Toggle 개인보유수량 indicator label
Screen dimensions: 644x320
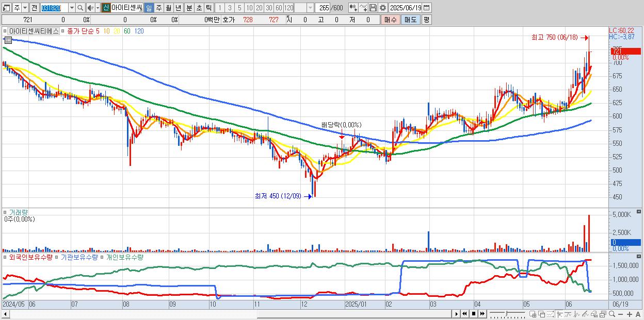[x=124, y=257]
